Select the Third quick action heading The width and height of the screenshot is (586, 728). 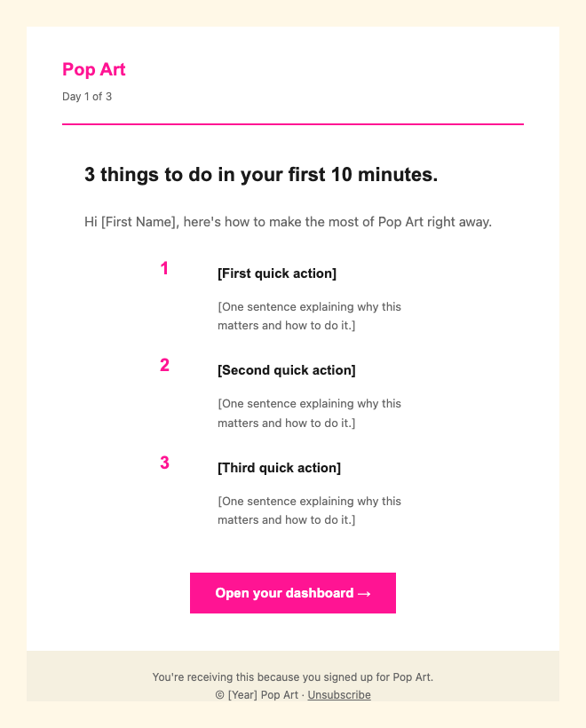[279, 468]
